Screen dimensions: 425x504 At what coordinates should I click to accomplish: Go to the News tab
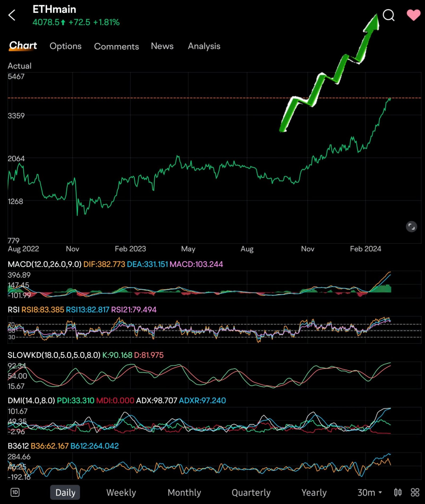[x=162, y=46]
